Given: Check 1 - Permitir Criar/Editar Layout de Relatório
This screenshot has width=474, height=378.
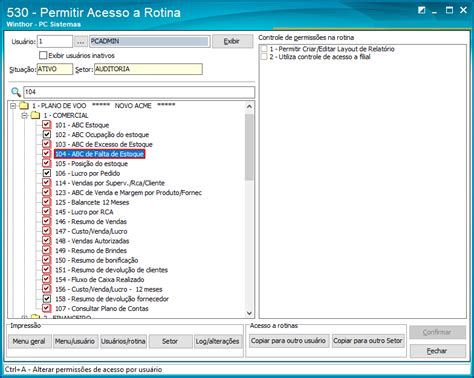Looking at the screenshot, I should (264, 49).
